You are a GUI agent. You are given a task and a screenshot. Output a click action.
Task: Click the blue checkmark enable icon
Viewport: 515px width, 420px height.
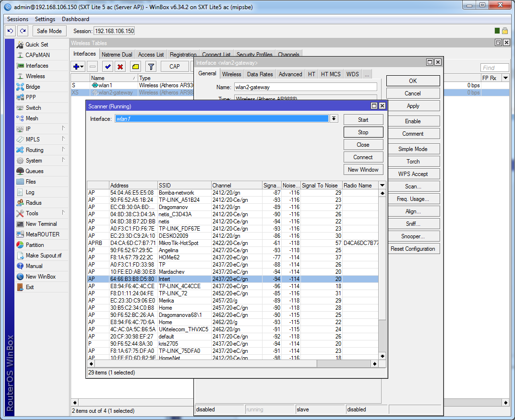click(108, 67)
